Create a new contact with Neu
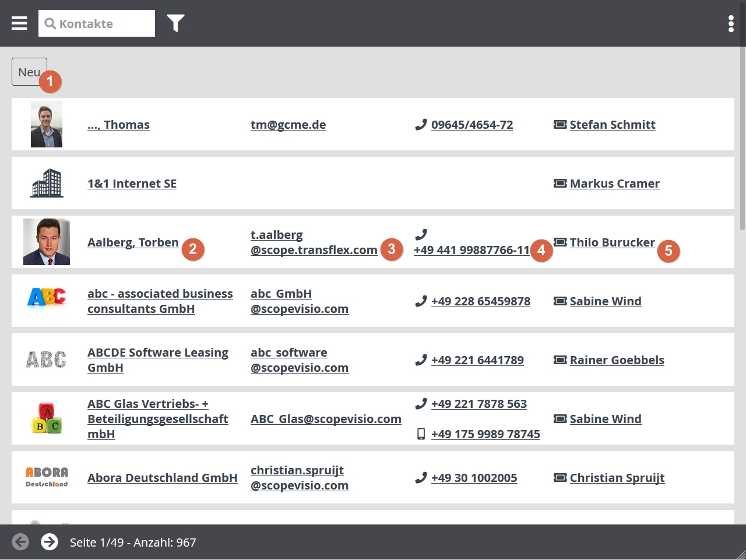The image size is (746, 560). coord(29,72)
